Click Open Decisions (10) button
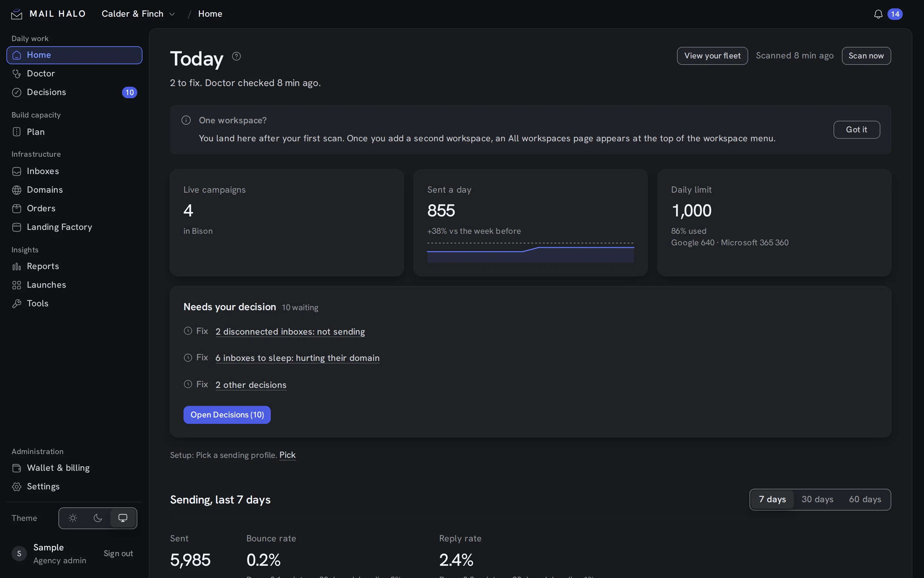Viewport: 924px width, 578px height. coord(227,415)
